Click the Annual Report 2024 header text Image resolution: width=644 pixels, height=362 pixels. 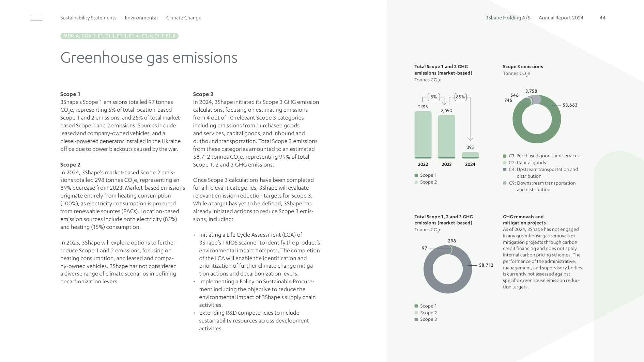click(x=561, y=18)
